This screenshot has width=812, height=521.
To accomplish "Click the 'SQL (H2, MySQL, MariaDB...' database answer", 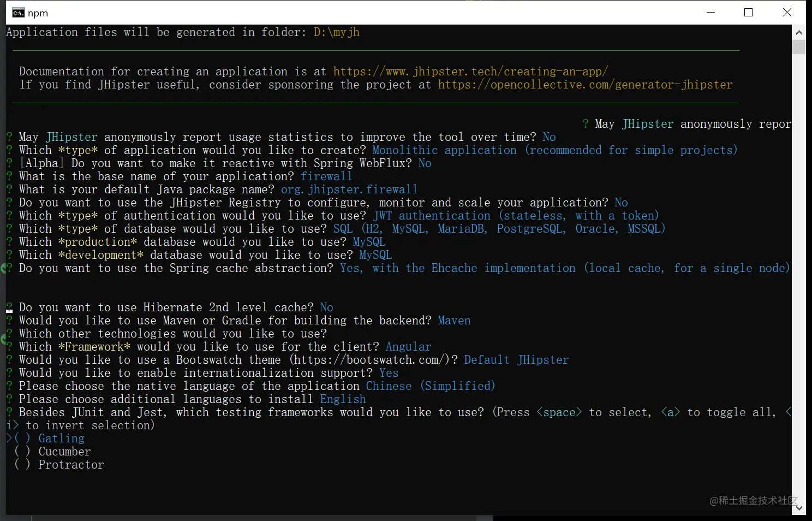I will click(x=499, y=229).
